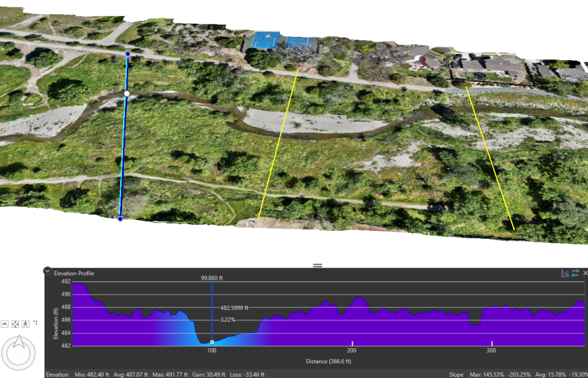
Task: Click the 200 tick on the distance axis
Action: point(352,350)
